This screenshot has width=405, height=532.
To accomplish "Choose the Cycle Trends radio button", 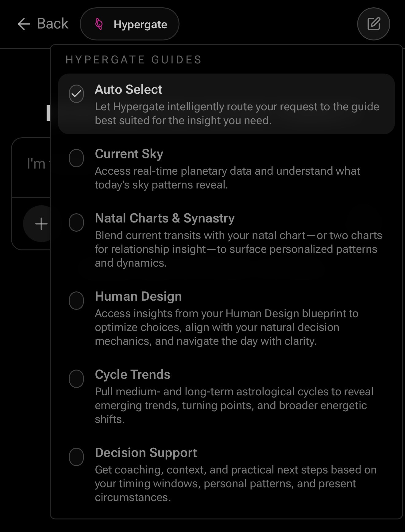I will click(77, 379).
